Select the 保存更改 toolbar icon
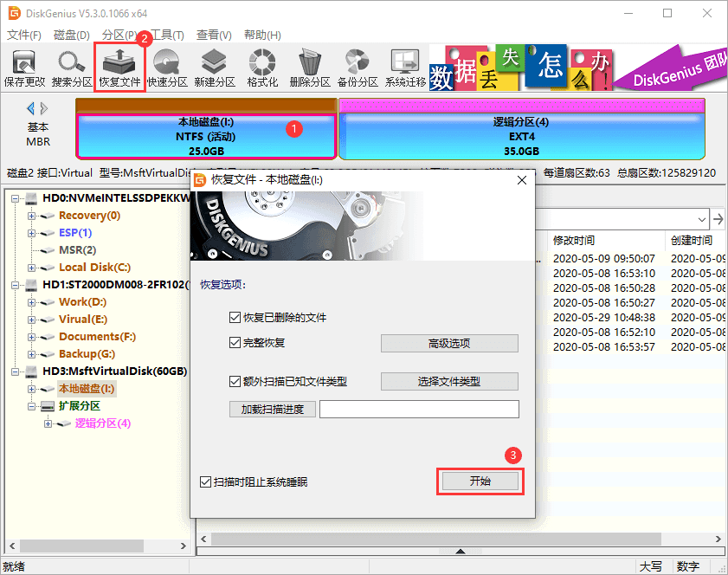This screenshot has height=575, width=728. coord(23,67)
